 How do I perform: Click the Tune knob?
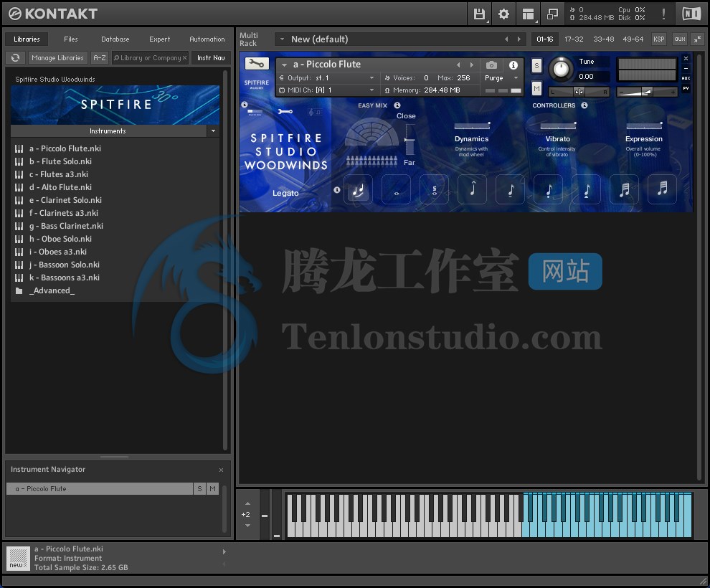561,70
